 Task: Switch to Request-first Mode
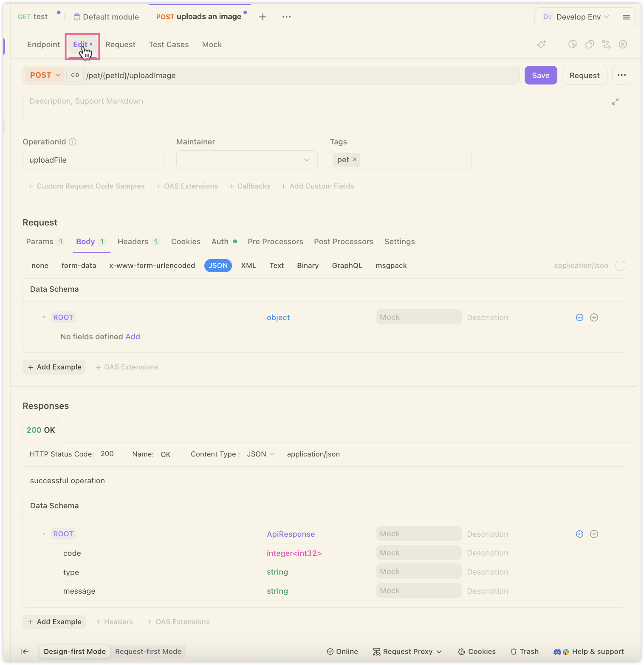(x=148, y=651)
